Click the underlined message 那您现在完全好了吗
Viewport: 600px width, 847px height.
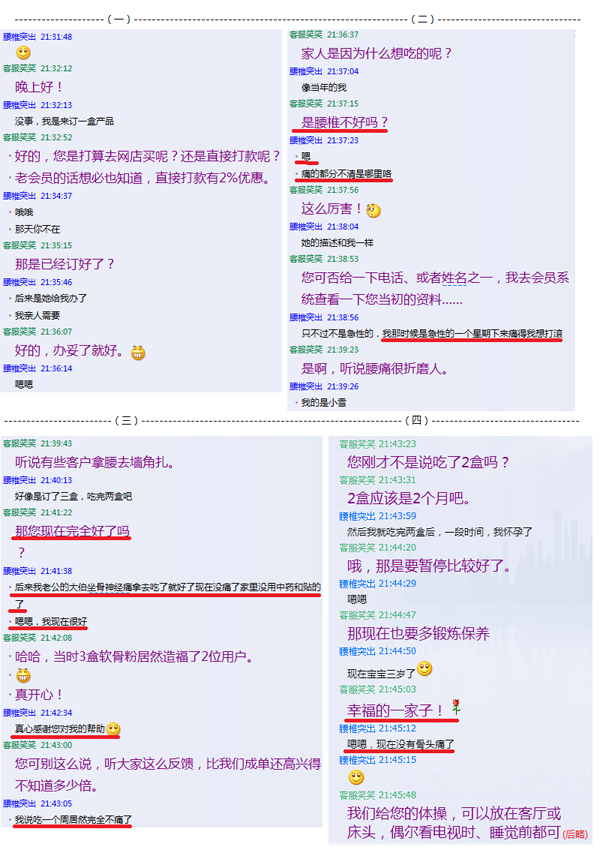point(72,531)
